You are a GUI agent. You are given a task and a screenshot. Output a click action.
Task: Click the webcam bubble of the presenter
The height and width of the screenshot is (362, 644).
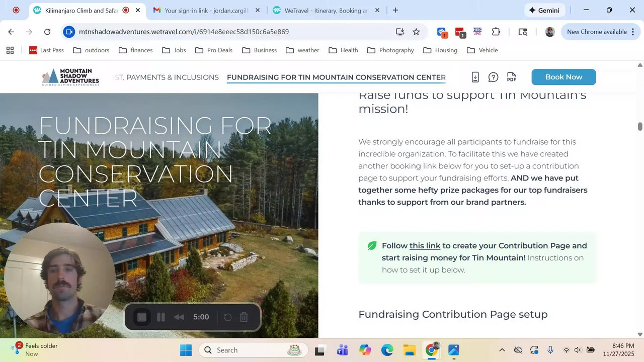coord(59,278)
